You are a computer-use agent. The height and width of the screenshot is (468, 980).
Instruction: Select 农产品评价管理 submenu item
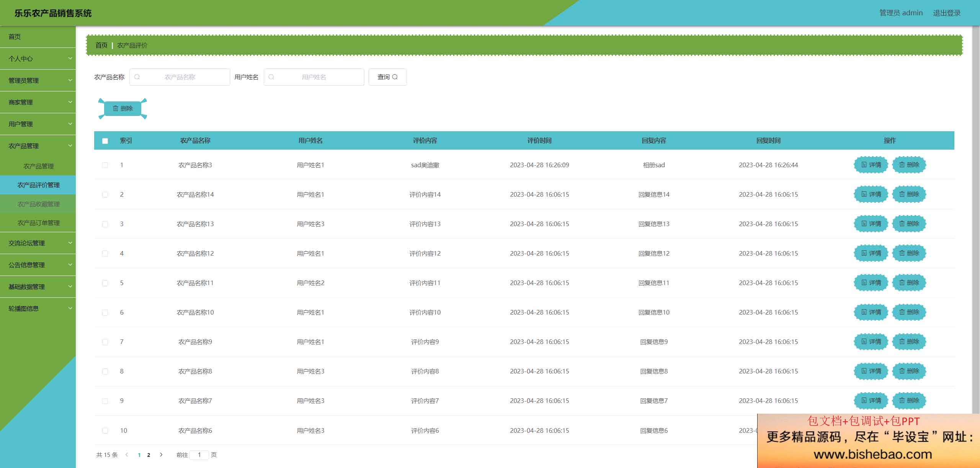tap(38, 185)
